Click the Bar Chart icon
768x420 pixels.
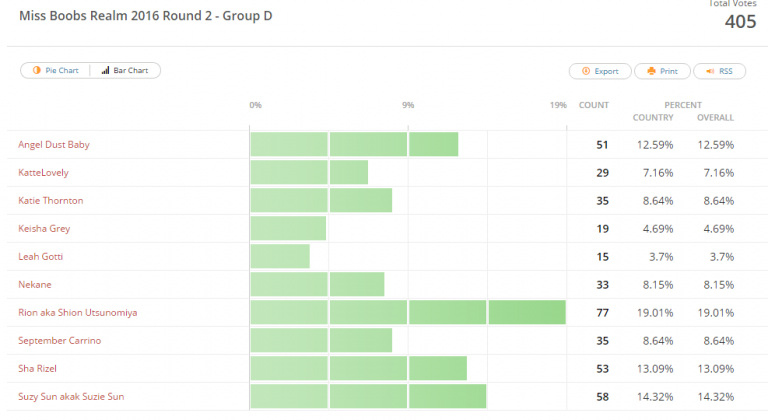tap(105, 70)
